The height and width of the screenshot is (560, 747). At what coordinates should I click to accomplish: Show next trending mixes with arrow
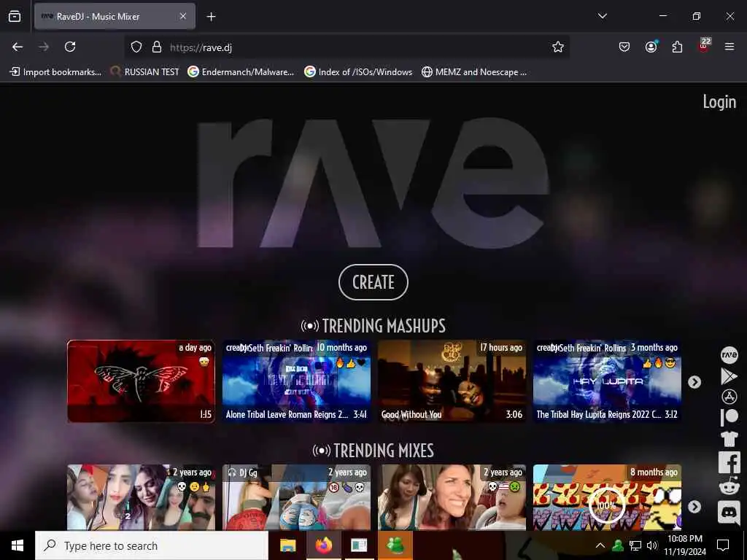pyautogui.click(x=694, y=507)
